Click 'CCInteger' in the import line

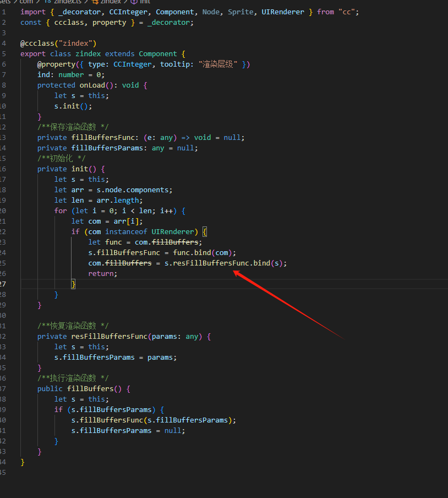pyautogui.click(x=128, y=12)
